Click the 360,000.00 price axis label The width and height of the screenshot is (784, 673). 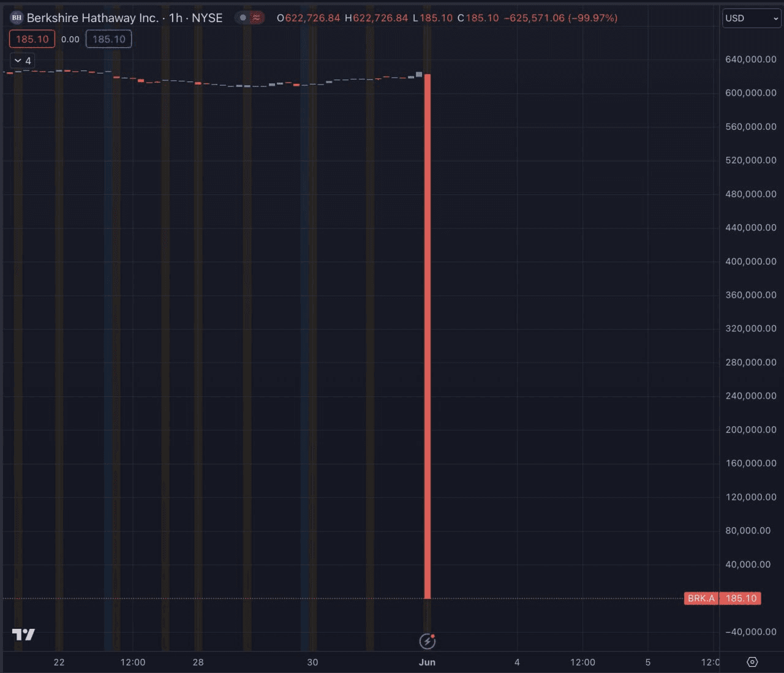point(751,295)
